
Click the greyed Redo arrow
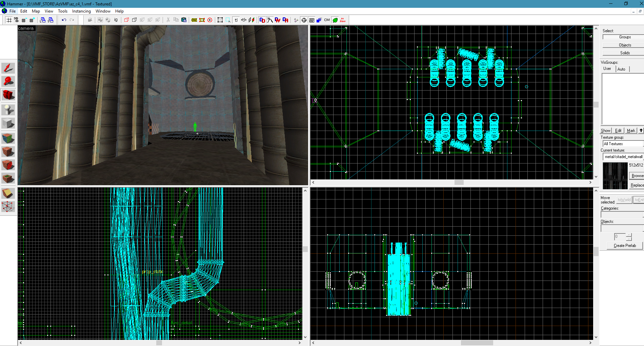click(x=72, y=20)
